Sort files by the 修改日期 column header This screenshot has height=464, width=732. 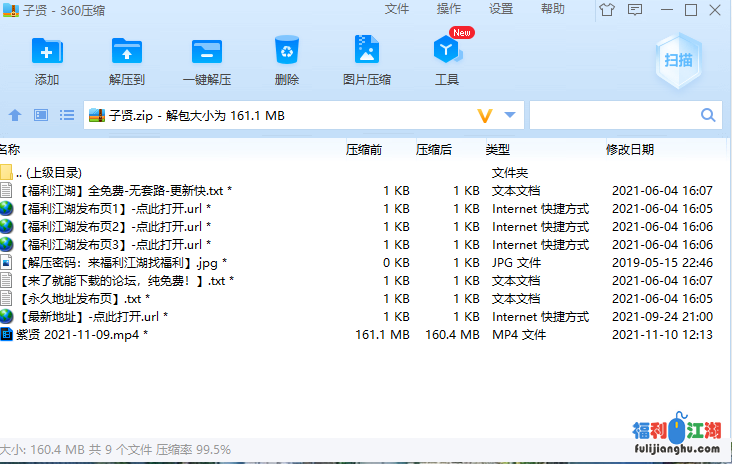coord(630,150)
